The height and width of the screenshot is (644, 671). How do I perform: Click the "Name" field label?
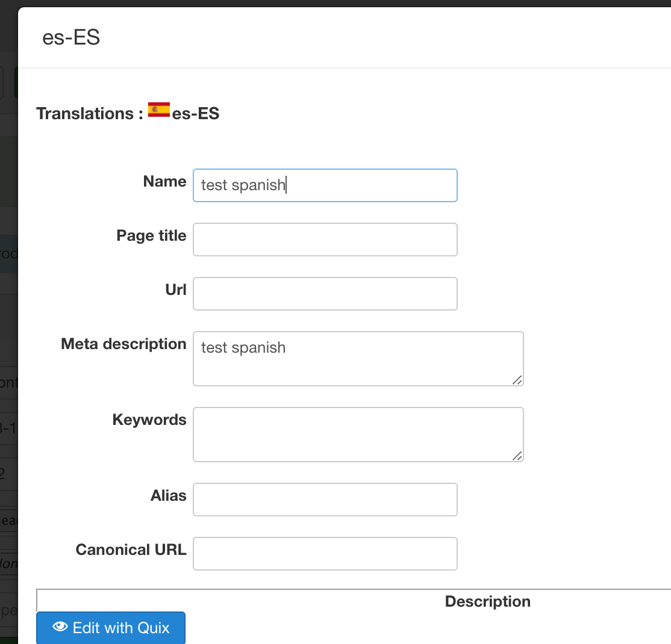click(164, 182)
